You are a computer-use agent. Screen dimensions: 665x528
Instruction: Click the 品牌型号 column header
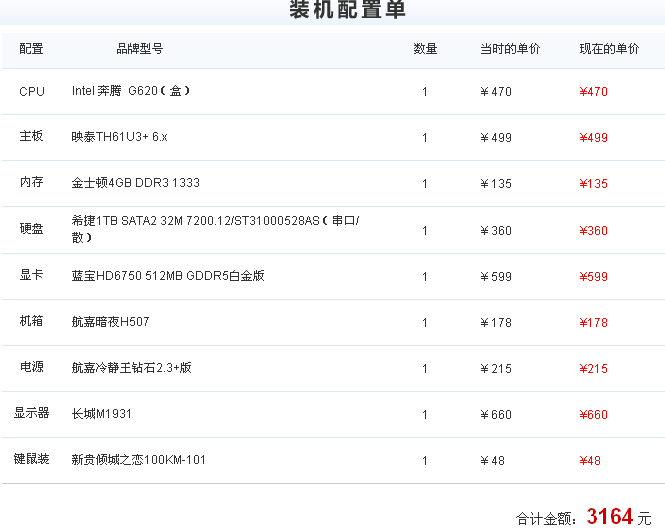pos(140,49)
